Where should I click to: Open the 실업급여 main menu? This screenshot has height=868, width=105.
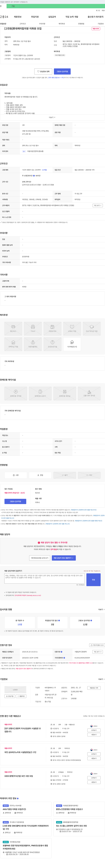point(52,17)
